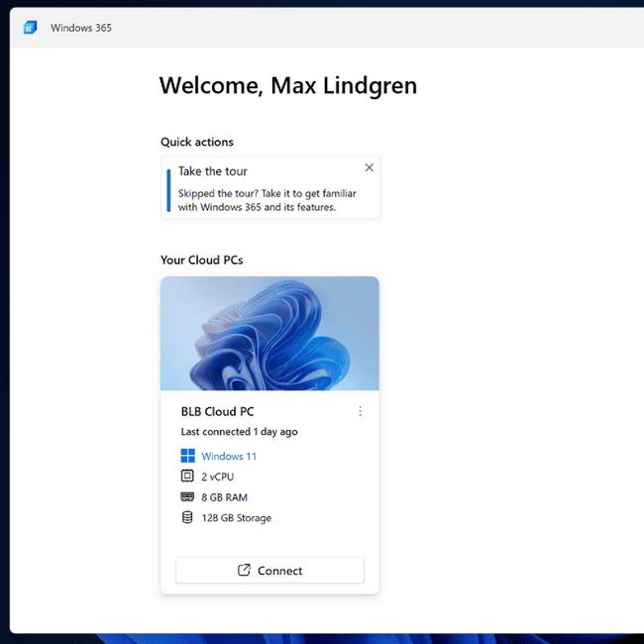Click the 'Quick actions' heading
644x644 pixels.
tap(197, 142)
